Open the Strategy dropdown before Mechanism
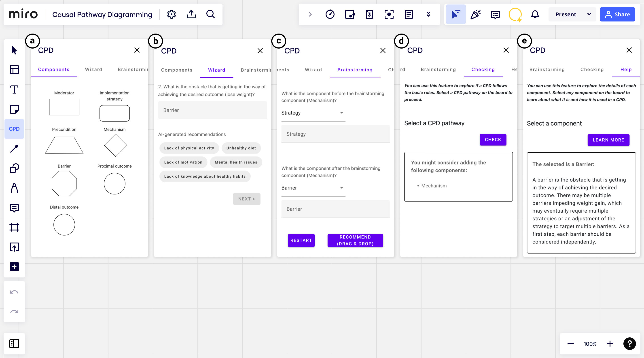644x358 pixels. coord(313,113)
